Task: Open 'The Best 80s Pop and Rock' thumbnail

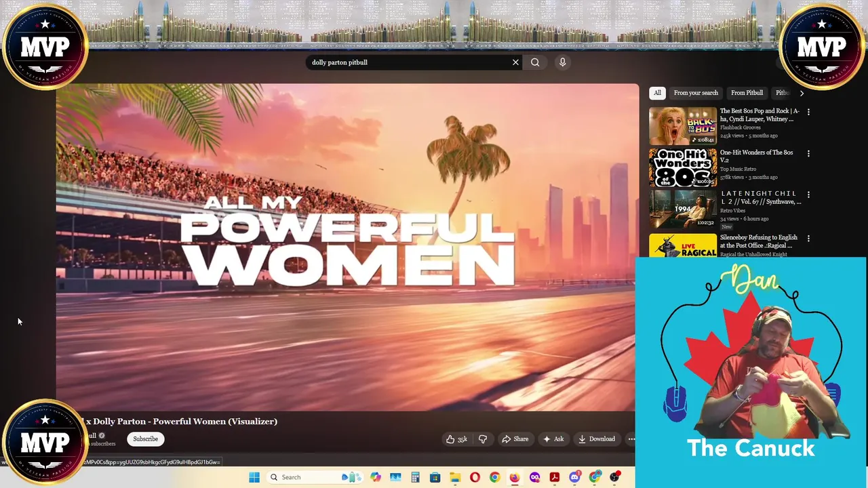Action: [683, 126]
